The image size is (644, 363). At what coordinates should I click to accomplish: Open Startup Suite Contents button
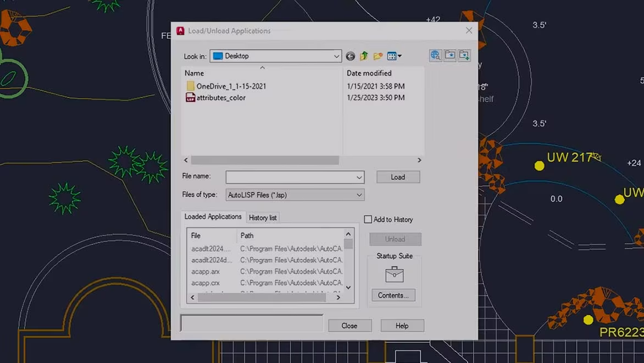coord(393,295)
